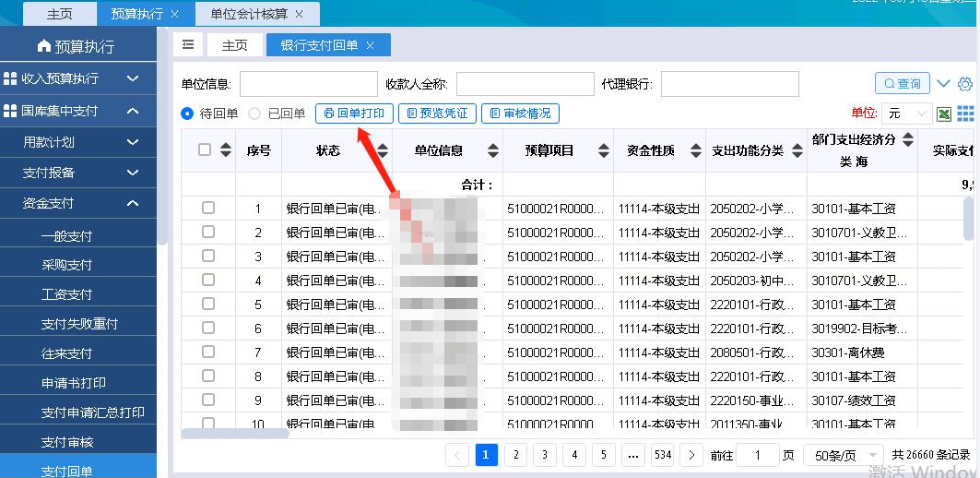Select the 已回单 radio button
The image size is (980, 478).
(x=254, y=114)
